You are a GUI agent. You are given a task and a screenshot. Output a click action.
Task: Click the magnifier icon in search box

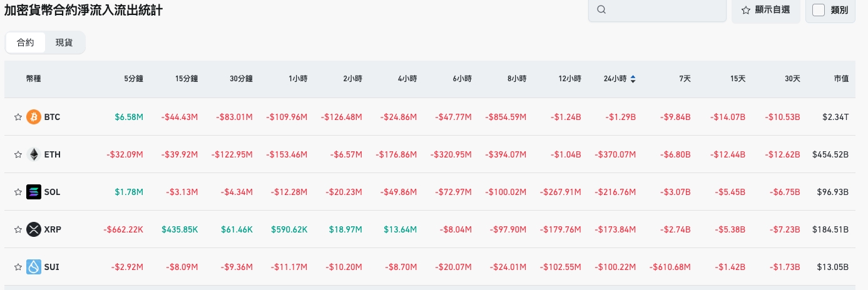602,10
